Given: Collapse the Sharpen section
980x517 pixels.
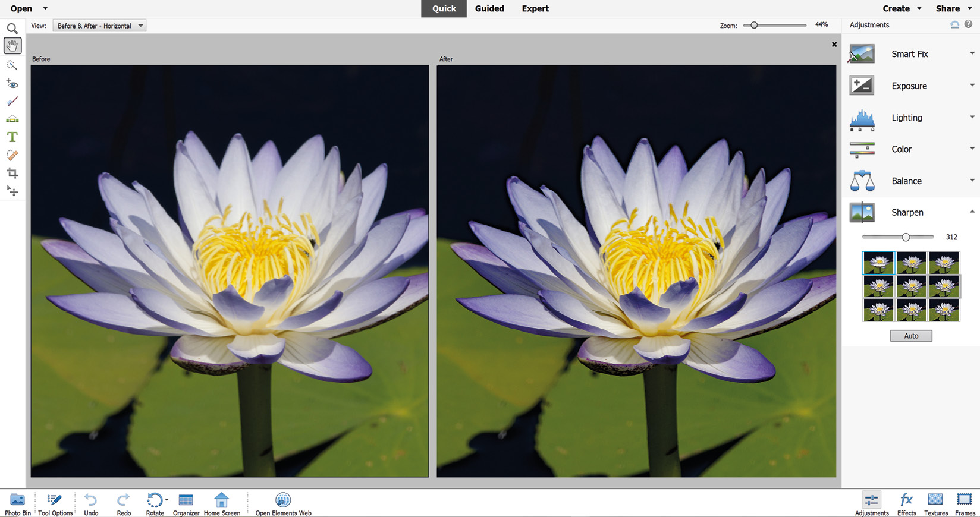Looking at the screenshot, I should 972,212.
